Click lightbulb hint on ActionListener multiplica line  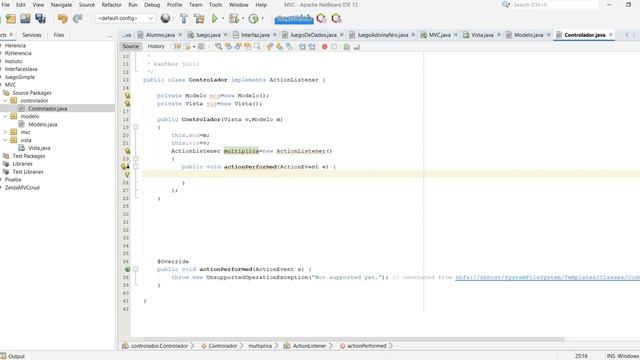[127, 151]
